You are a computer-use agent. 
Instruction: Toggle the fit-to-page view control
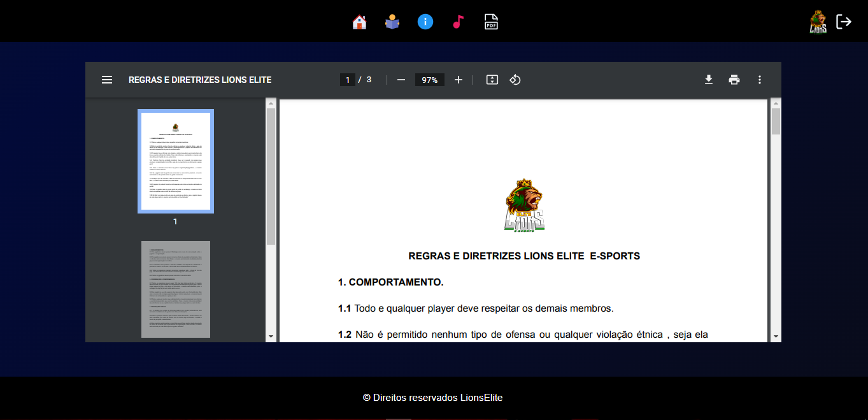pos(492,80)
